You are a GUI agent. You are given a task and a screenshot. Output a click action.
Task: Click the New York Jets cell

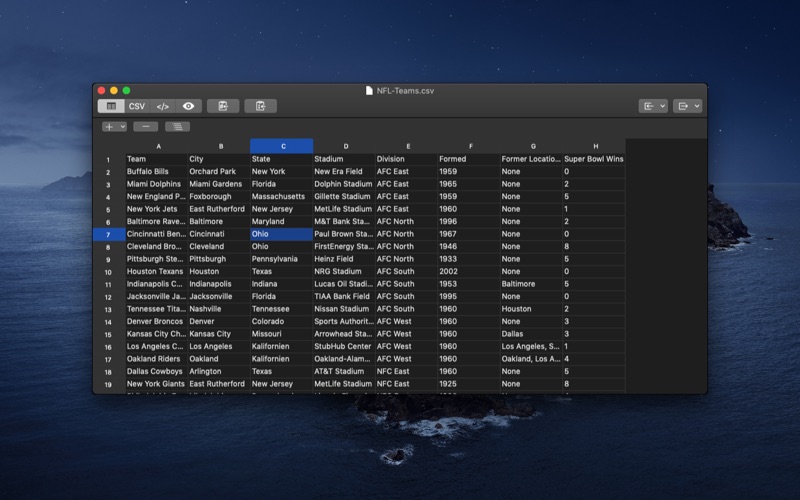(157, 209)
